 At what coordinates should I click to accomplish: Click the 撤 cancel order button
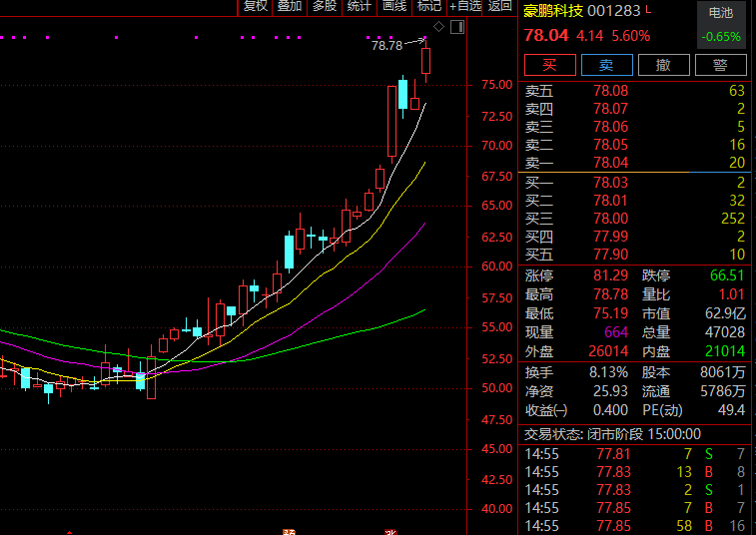pos(663,65)
